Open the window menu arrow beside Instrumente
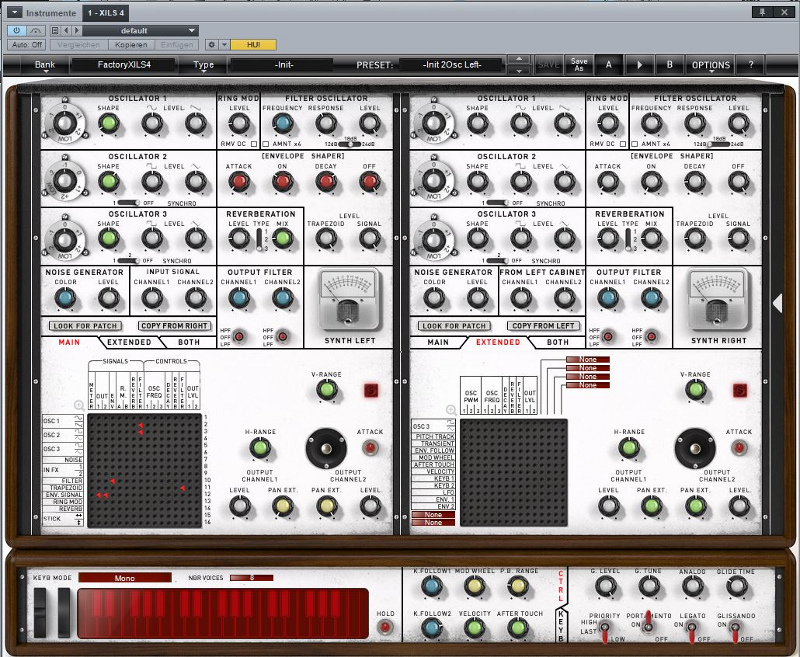 (x=14, y=12)
